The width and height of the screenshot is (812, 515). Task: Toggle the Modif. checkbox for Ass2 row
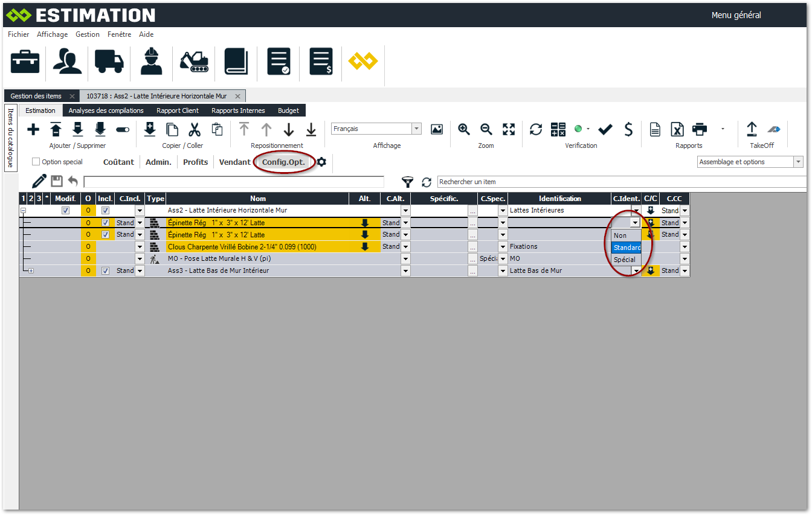[x=66, y=211]
